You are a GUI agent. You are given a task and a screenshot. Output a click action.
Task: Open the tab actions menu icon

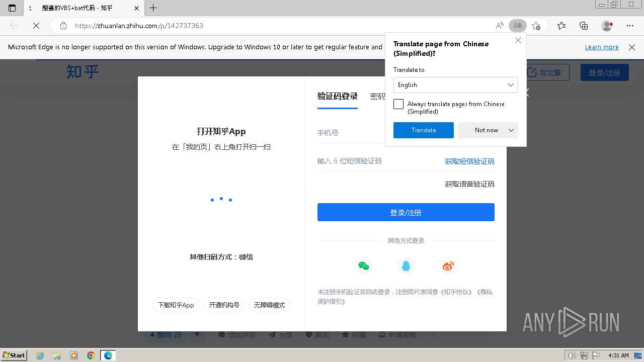click(12, 8)
